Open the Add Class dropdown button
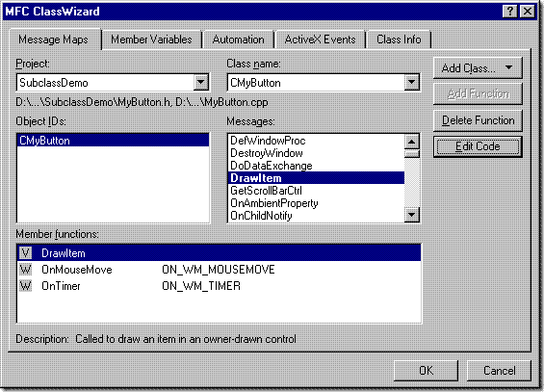 (478, 68)
